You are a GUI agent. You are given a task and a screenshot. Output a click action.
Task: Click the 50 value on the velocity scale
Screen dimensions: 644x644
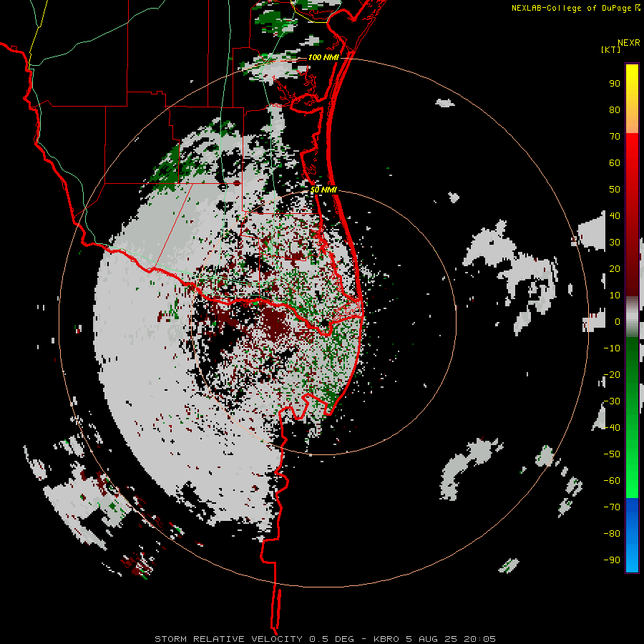point(615,190)
